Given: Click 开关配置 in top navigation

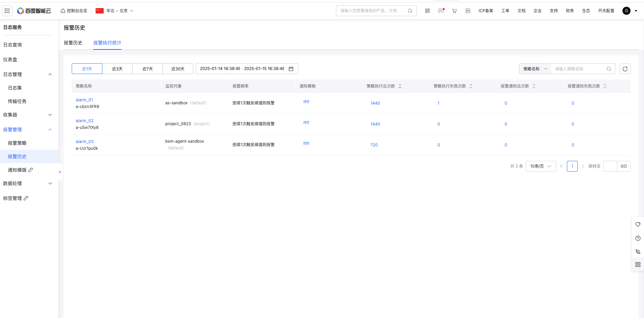Looking at the screenshot, I should pyautogui.click(x=606, y=11).
